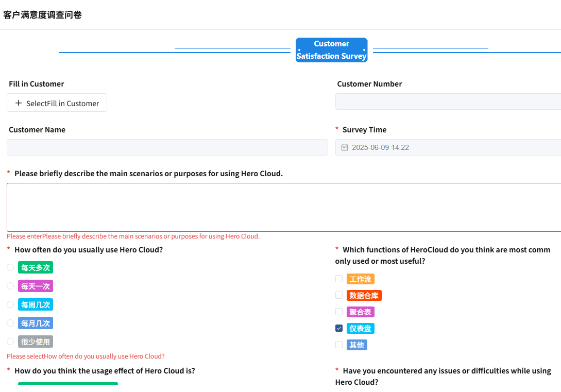Screen dimensions: 561x392
Task: Choose the 很少使用 radio button
Action: [x=10, y=342]
